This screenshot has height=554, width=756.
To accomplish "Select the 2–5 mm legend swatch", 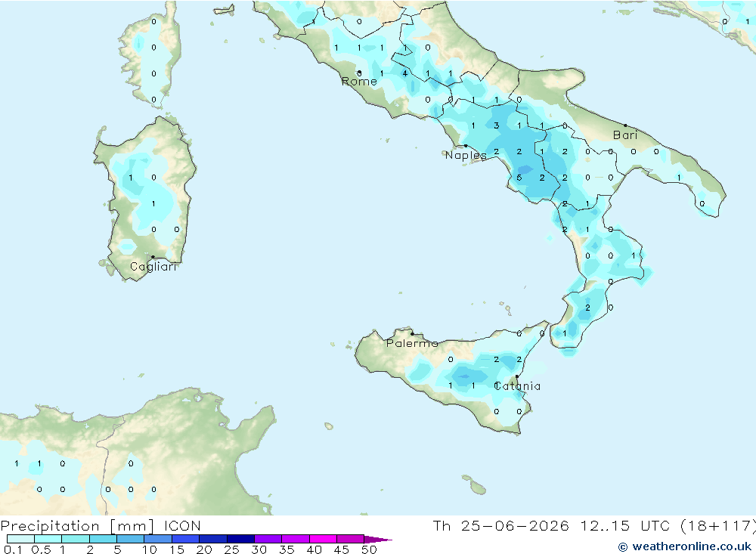I will (103, 539).
